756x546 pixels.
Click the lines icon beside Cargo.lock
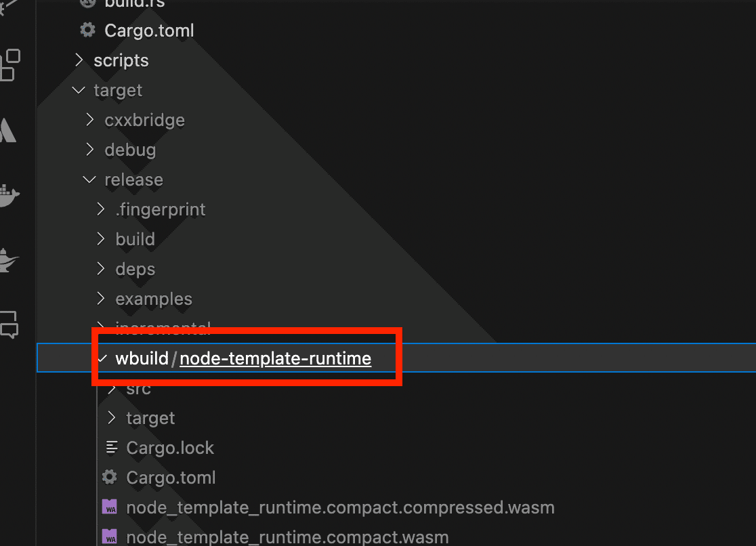tap(111, 448)
